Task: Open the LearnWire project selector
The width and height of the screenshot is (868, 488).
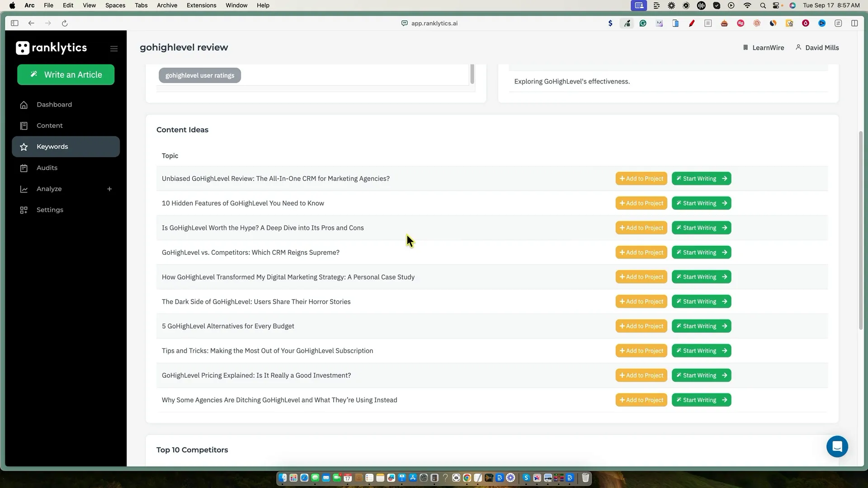Action: [764, 48]
